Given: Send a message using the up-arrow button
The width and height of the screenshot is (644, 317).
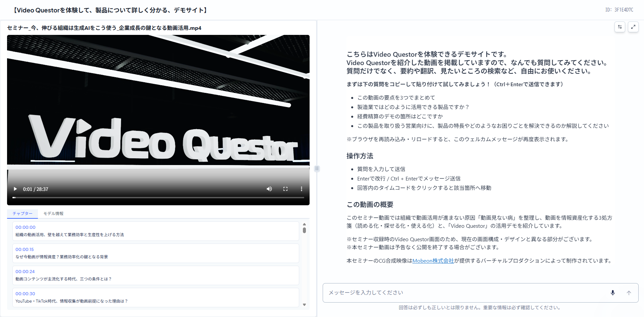Looking at the screenshot, I should tap(629, 293).
